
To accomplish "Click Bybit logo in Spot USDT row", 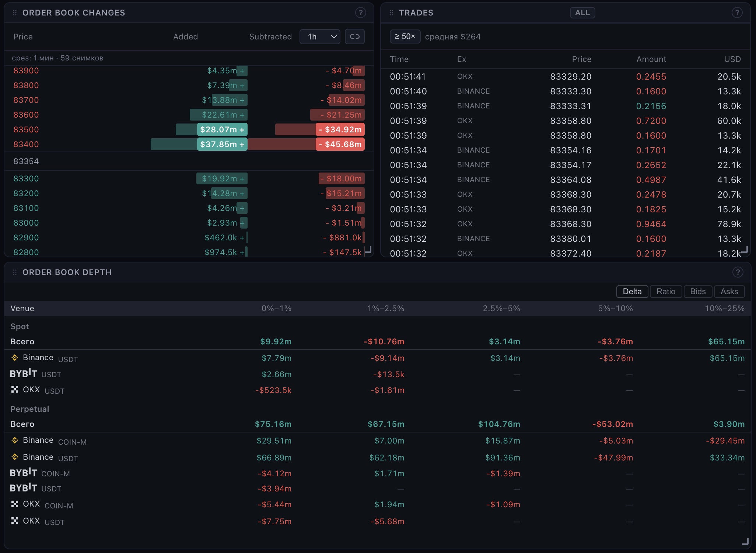I will pos(23,373).
